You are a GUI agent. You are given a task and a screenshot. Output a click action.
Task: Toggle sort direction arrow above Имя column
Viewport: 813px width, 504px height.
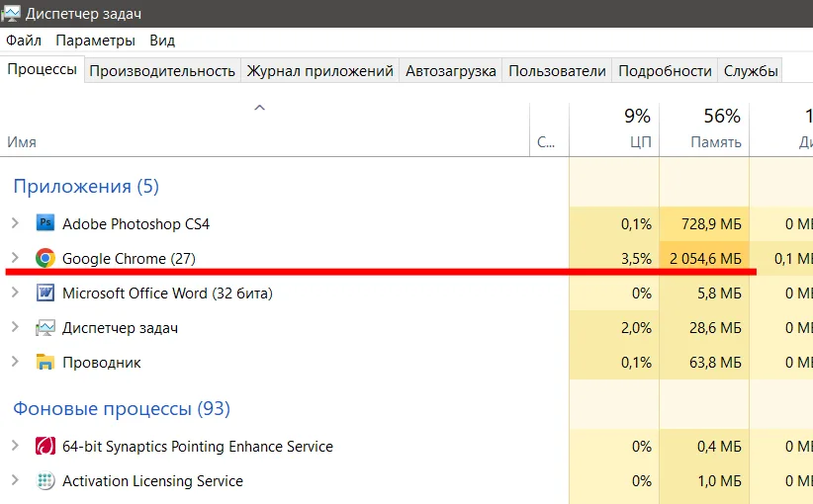259,108
